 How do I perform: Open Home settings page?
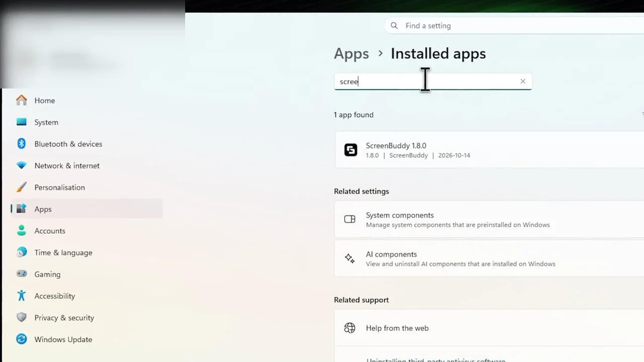[x=87, y=100]
